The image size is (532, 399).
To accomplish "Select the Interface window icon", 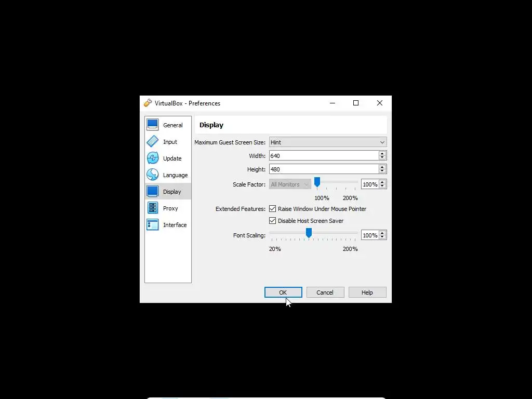I will [152, 224].
